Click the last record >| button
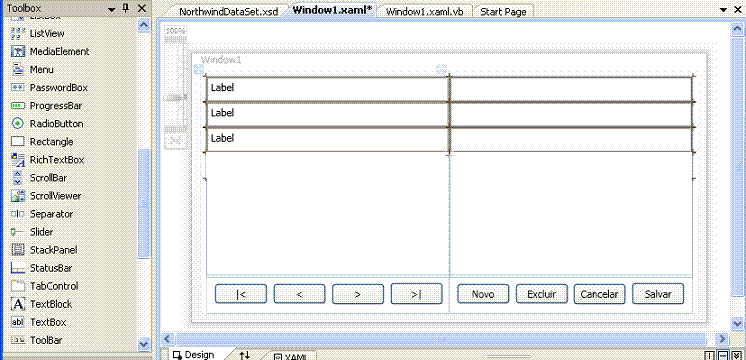Viewport: 746px width, 360px height. coord(416,294)
